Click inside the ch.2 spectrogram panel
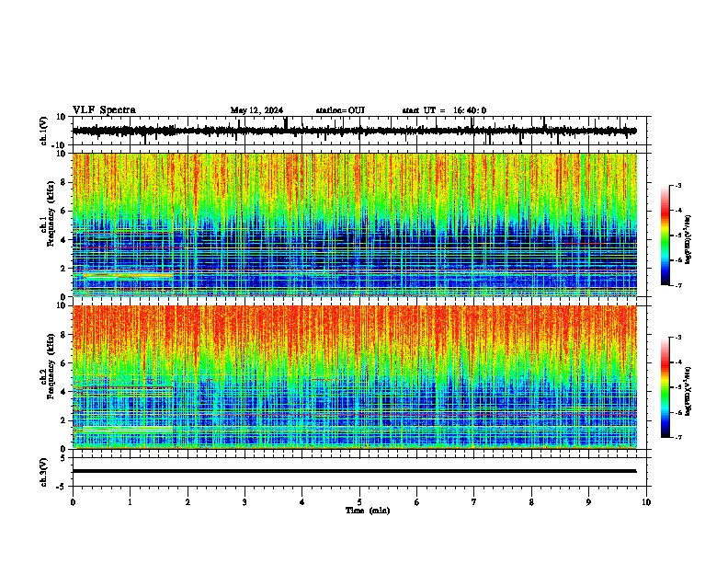Image resolution: width=728 pixels, height=563 pixels. (355, 377)
